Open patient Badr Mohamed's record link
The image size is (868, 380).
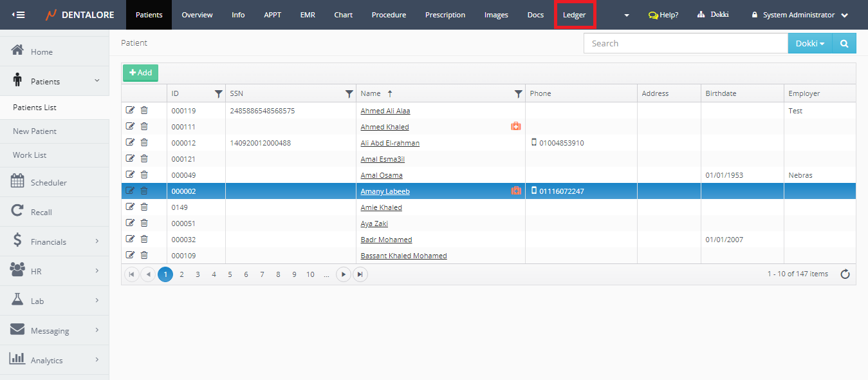(x=386, y=240)
